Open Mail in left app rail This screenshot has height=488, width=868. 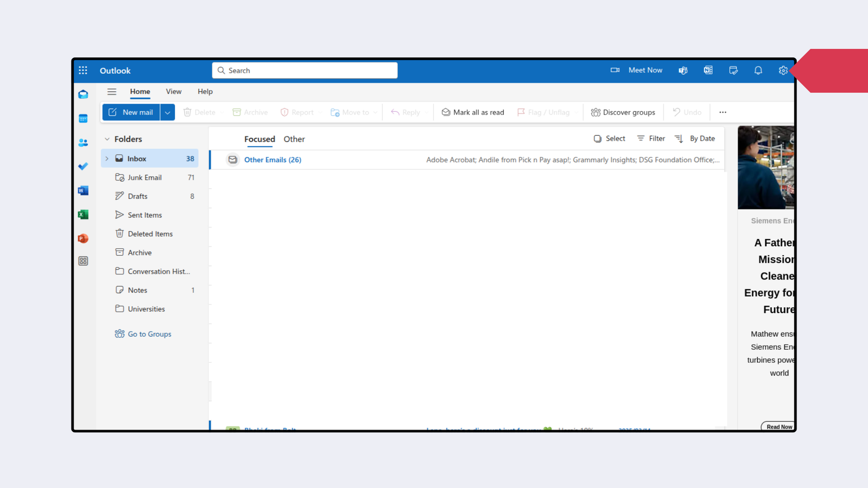[83, 94]
